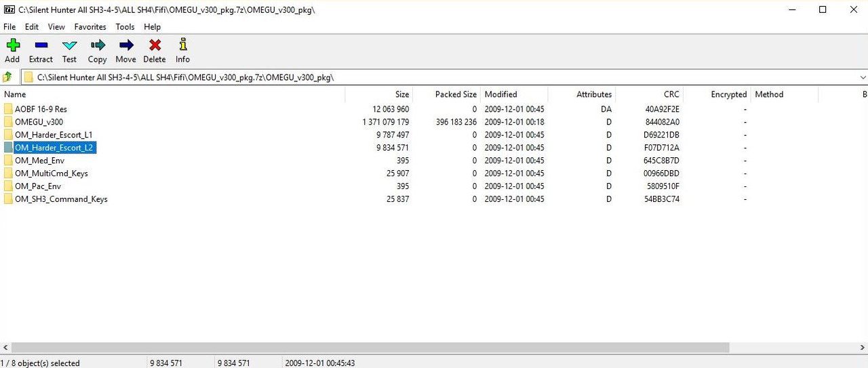Click size 12 063 960 cell

[391, 109]
